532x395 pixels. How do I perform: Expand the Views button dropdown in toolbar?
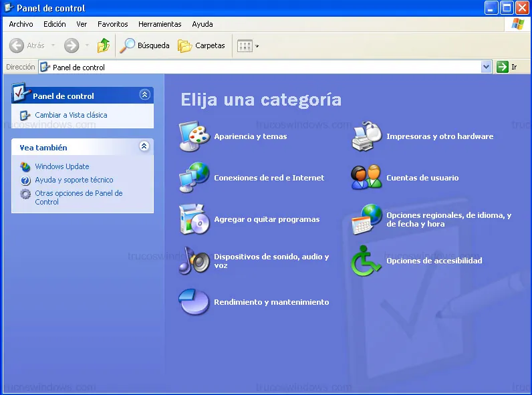pos(257,46)
